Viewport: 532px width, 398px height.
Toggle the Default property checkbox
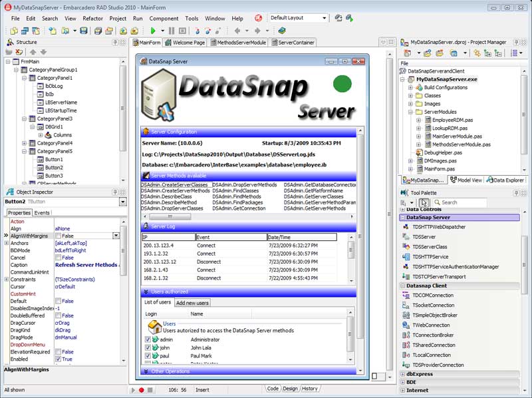click(x=58, y=301)
